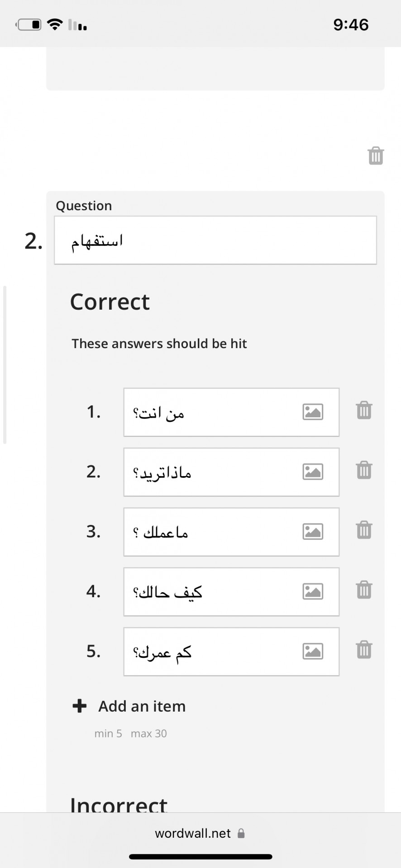Screen dimensions: 401x868
Task: Add image to answer 5
Action: pos(313,651)
